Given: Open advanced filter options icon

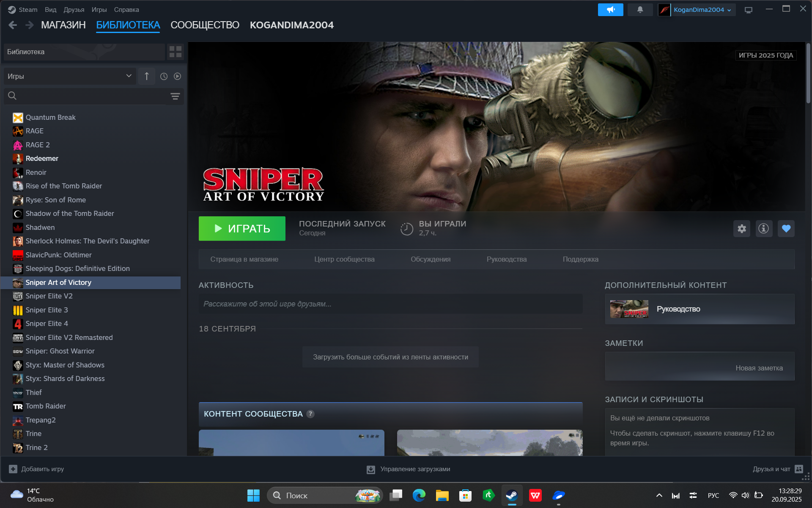Looking at the screenshot, I should click(175, 96).
